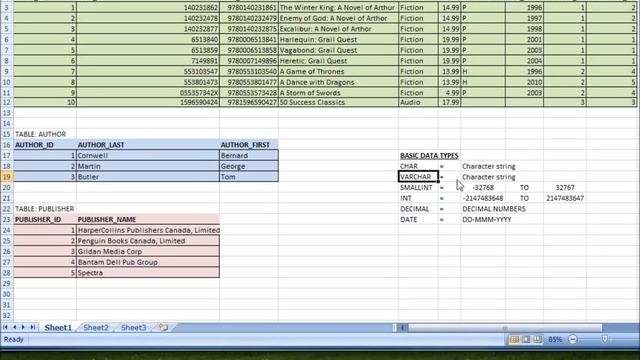Select Penguin Books Canada, Limited cell
Image resolution: width=640 pixels, height=360 pixels.
click(148, 241)
